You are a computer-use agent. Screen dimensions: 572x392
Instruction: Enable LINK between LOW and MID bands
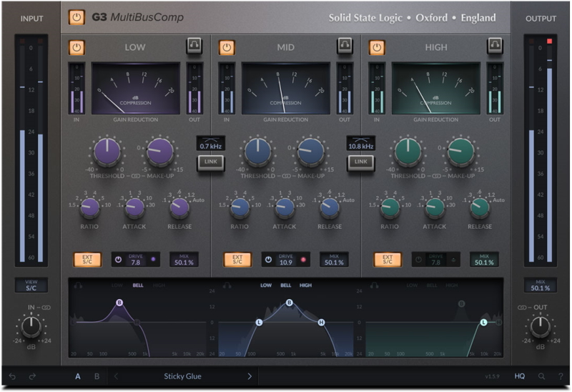(x=211, y=162)
